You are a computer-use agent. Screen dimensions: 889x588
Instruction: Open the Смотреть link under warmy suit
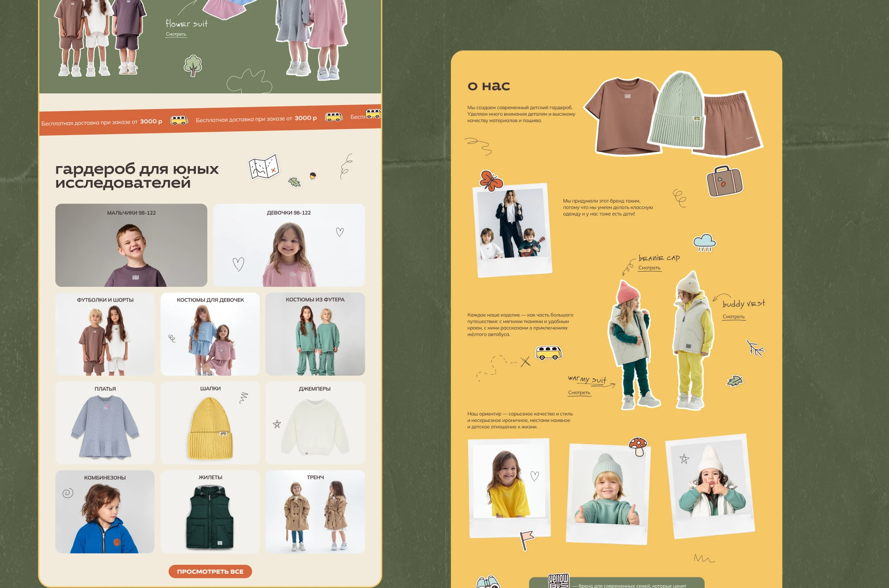[x=579, y=393]
